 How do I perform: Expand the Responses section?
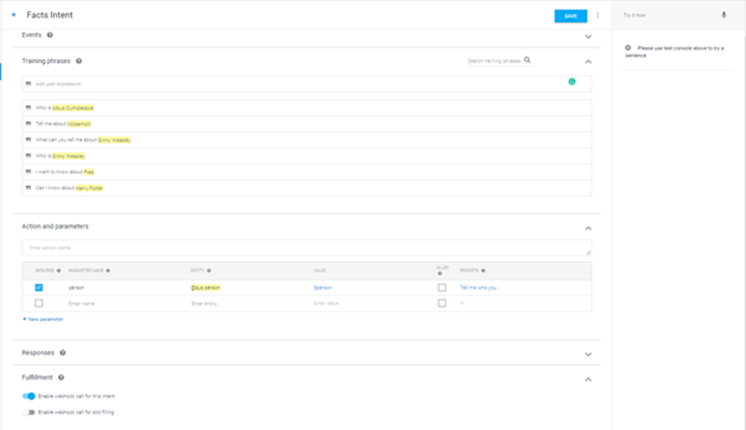(x=588, y=354)
